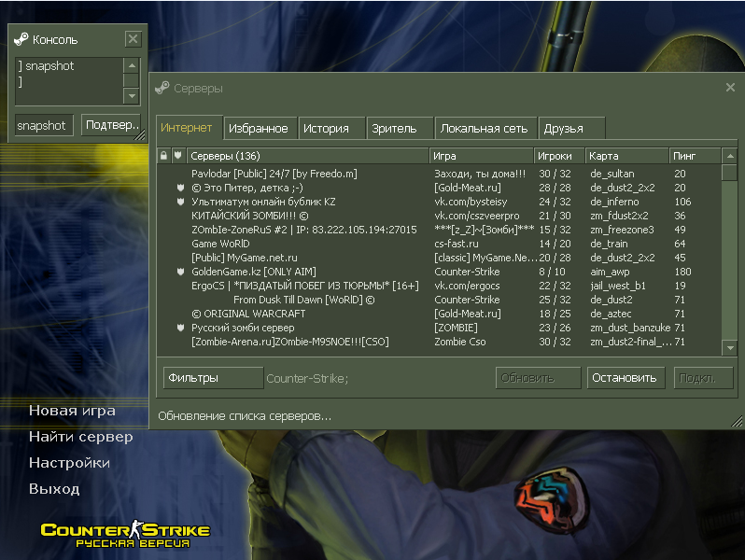745x560 pixels.
Task: Click server list scroll down arrow
Action: tap(730, 348)
